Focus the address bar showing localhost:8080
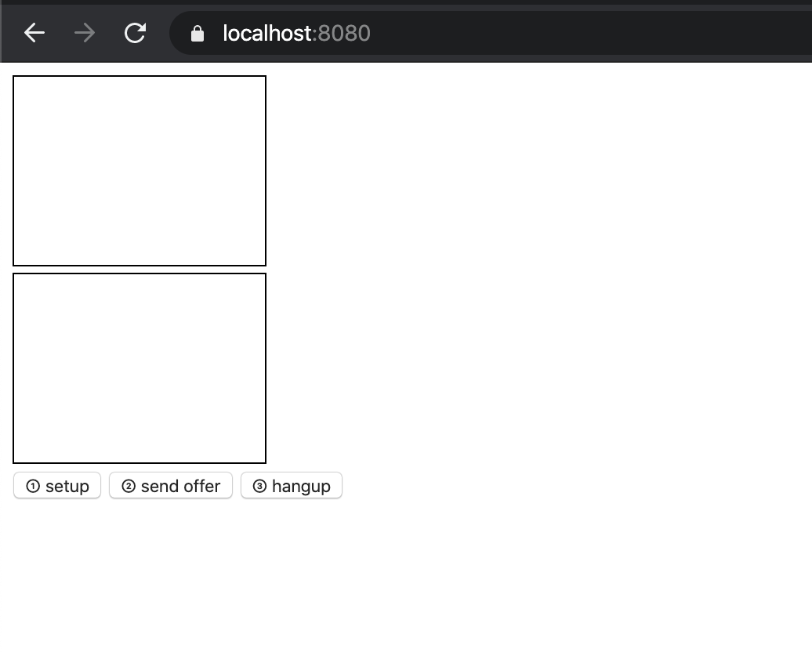 click(x=491, y=33)
